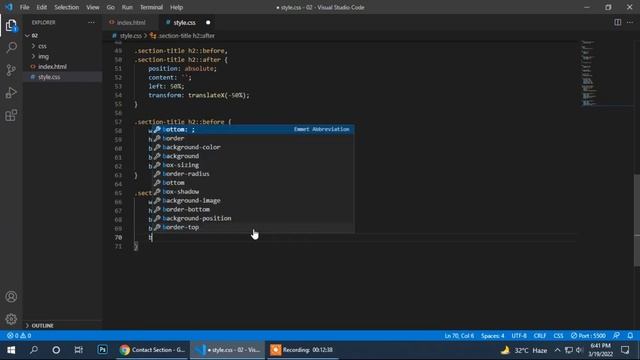Switch to the index.html editor tab
640x360 pixels.
(131, 22)
